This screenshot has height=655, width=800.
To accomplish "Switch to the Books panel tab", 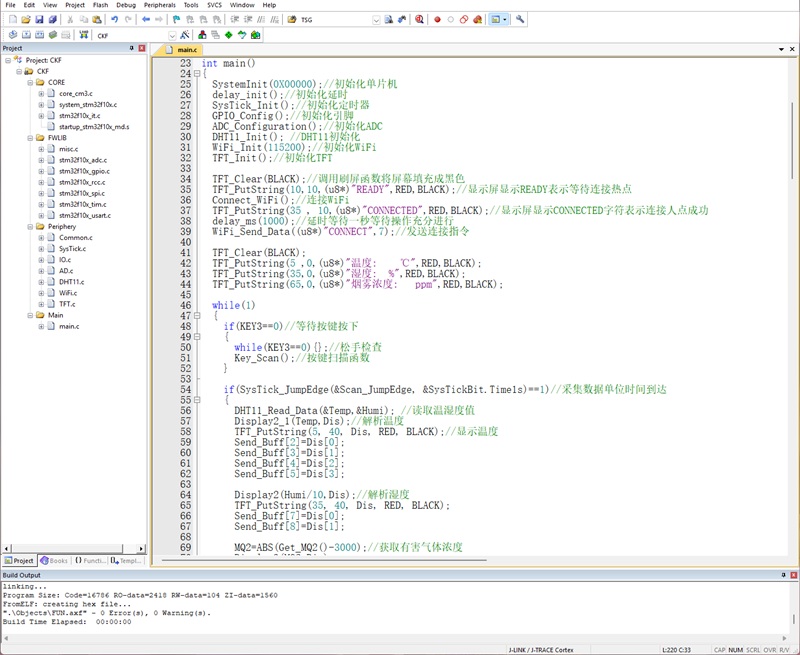I will click(x=54, y=560).
